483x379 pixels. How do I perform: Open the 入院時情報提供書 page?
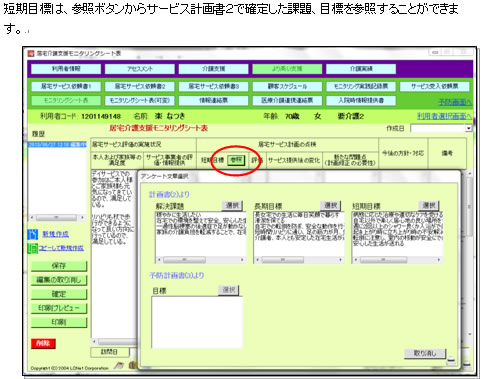[x=361, y=100]
